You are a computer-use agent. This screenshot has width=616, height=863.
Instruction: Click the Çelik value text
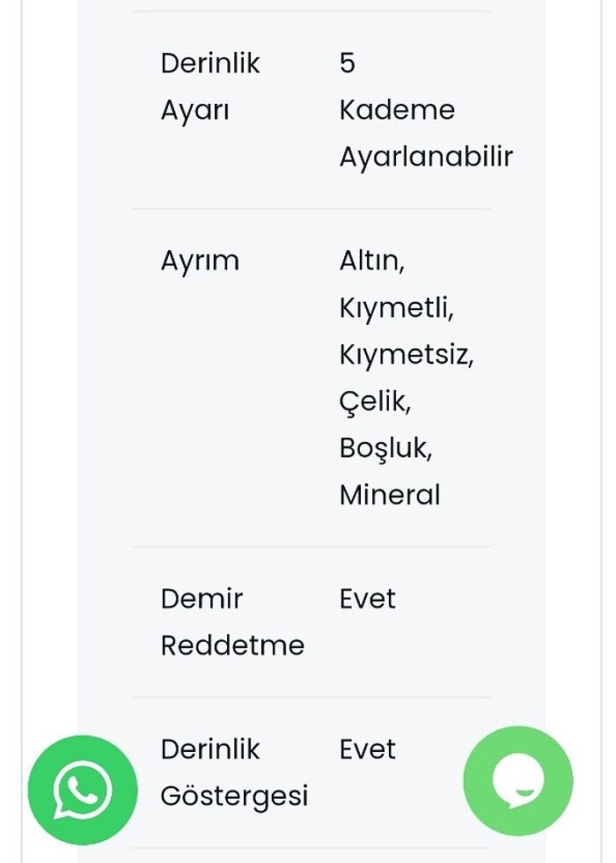click(375, 402)
